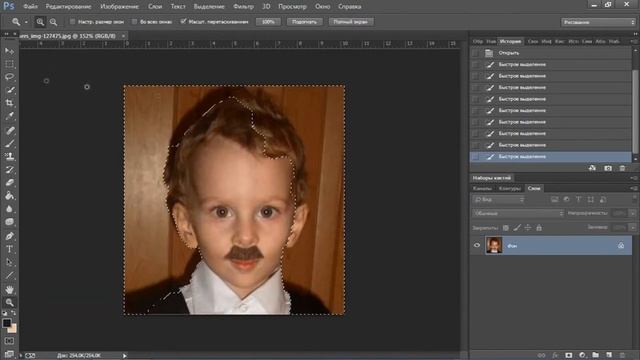Screen dimensions: 640x360
Task: Switch to the Каналы tab
Action: [x=482, y=188]
